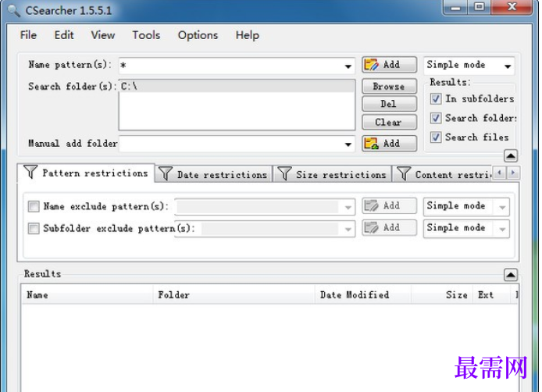The image size is (542, 392).
Task: Sort results by the Ext column
Action: (x=491, y=295)
